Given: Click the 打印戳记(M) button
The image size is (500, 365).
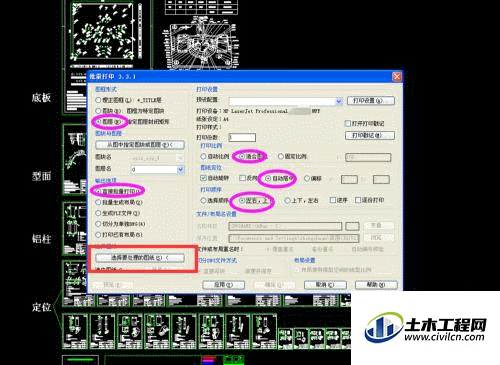Looking at the screenshot, I should pos(370,135).
